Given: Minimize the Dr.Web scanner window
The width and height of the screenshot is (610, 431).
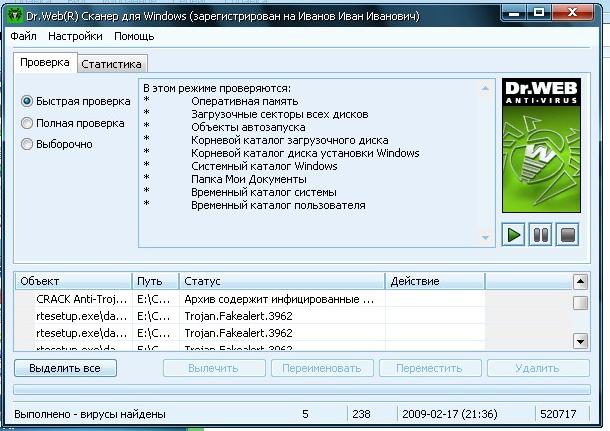Looking at the screenshot, I should (x=514, y=13).
